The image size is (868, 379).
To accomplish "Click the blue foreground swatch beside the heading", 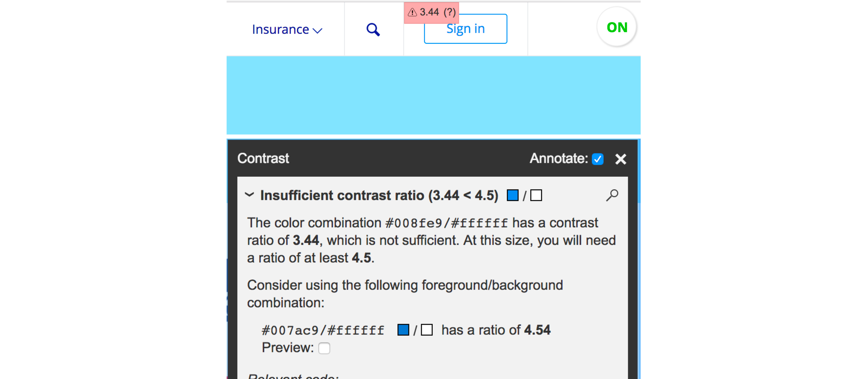I will tap(512, 195).
